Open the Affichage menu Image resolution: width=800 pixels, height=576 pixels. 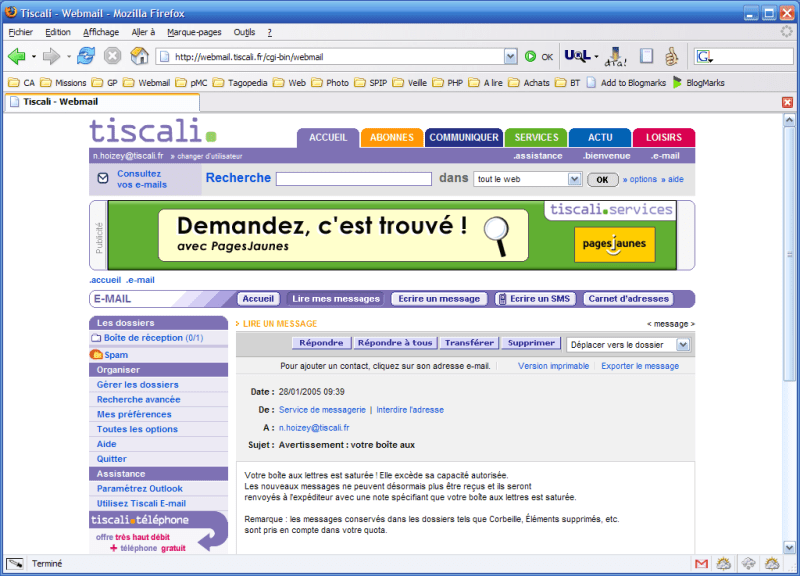pyautogui.click(x=101, y=32)
